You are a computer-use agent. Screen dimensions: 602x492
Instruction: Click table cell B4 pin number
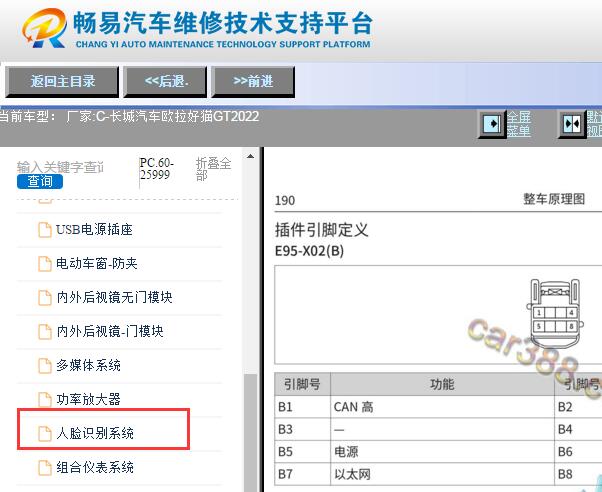pos(579,429)
